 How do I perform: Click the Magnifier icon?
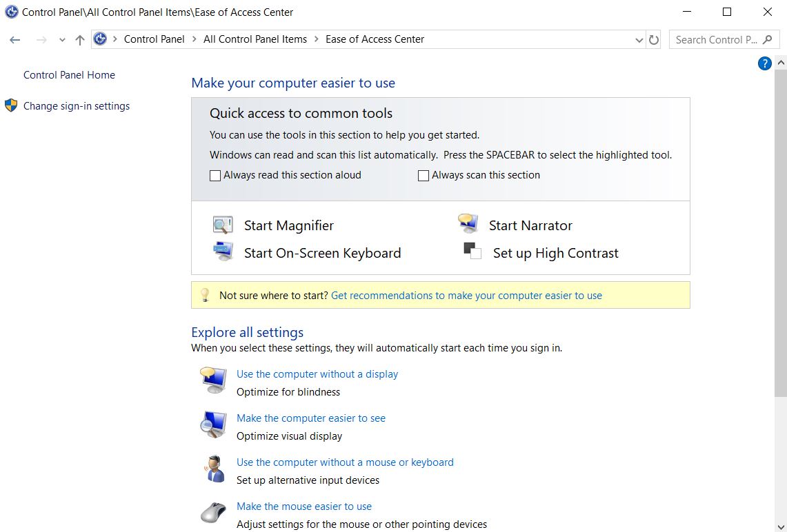click(222, 225)
